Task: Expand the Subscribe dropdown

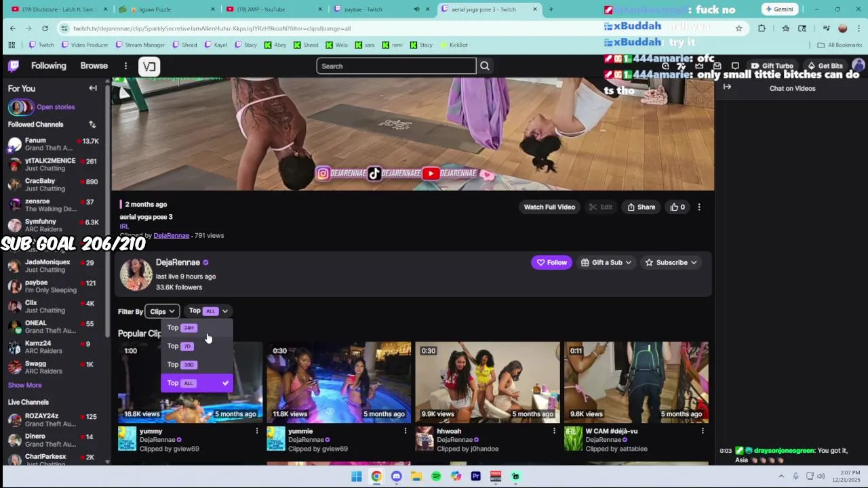Action: point(671,262)
